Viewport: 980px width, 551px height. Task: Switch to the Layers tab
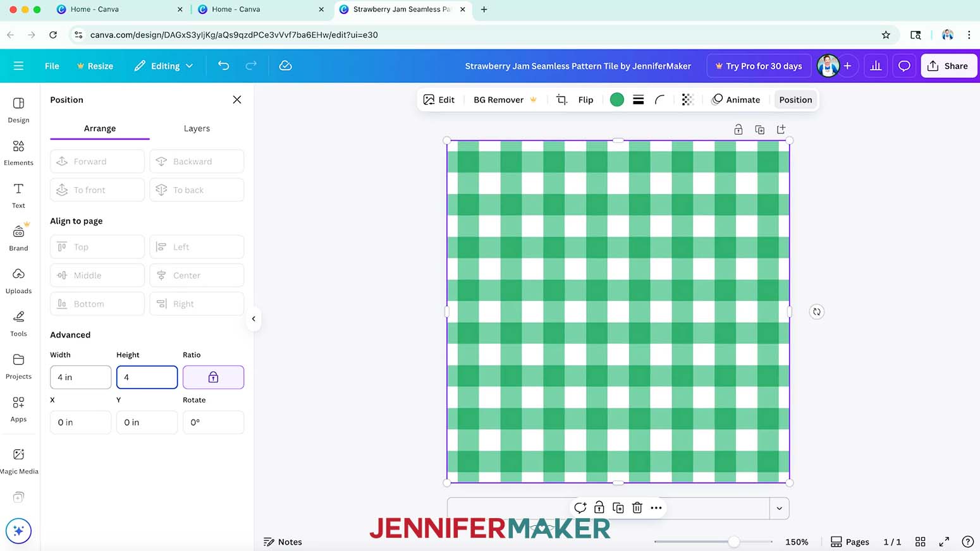pyautogui.click(x=197, y=128)
